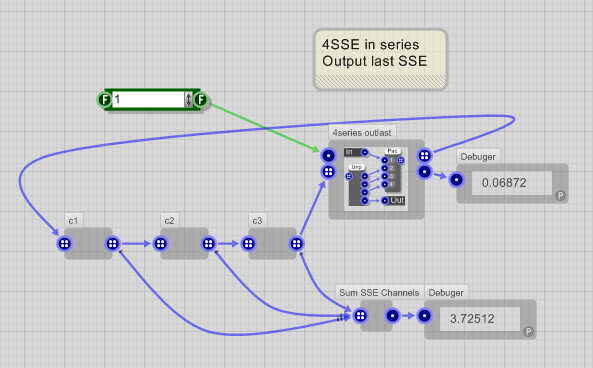Click the c1 node input port

[64, 244]
